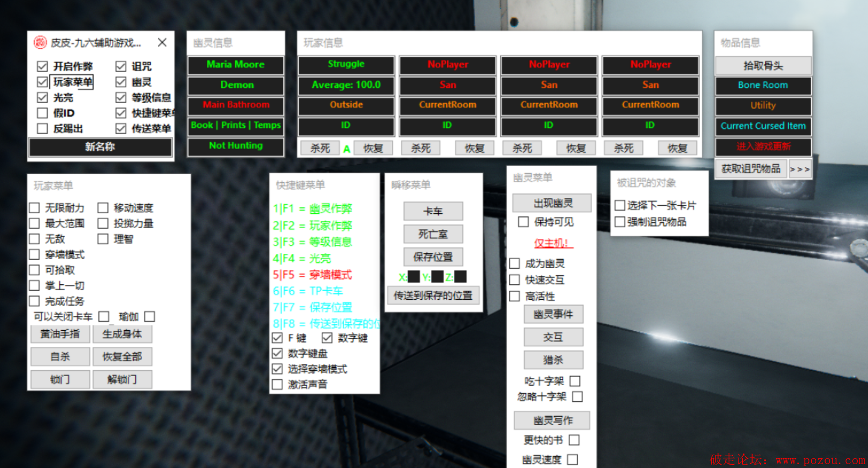The width and height of the screenshot is (868, 468).
Task: Expand cursed items with >>> button
Action: 799,169
